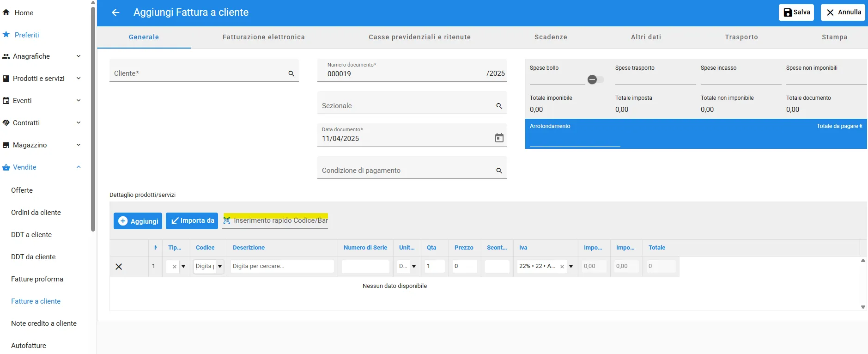Click the Salva button
The height and width of the screenshot is (354, 868).
[x=796, y=12]
